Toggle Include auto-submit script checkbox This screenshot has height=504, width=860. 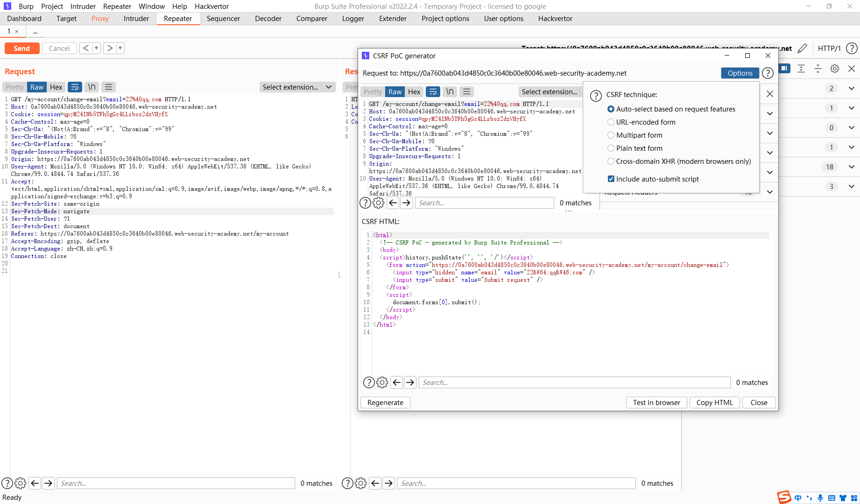click(x=611, y=179)
